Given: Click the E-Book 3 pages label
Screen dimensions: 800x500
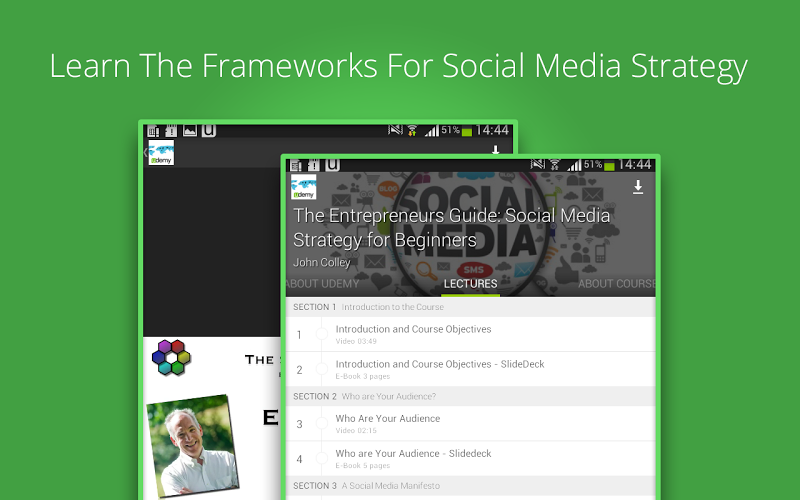Looking at the screenshot, I should tap(362, 377).
